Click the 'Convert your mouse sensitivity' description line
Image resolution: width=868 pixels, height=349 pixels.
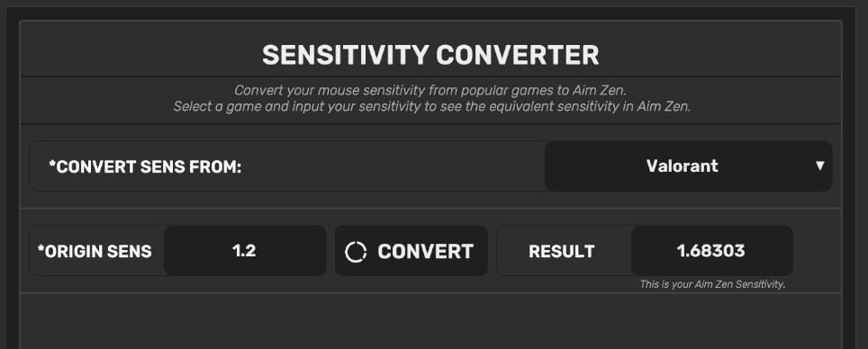tap(430, 90)
